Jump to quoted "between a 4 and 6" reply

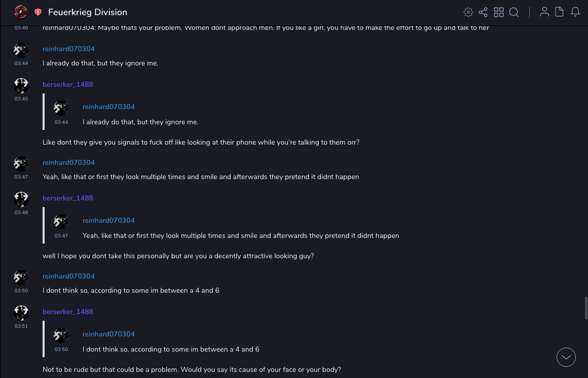click(171, 350)
